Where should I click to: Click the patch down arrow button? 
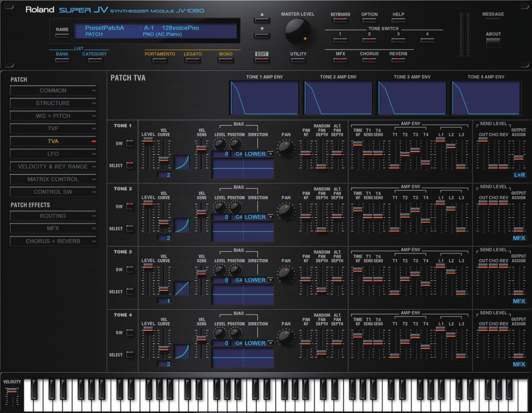(262, 35)
